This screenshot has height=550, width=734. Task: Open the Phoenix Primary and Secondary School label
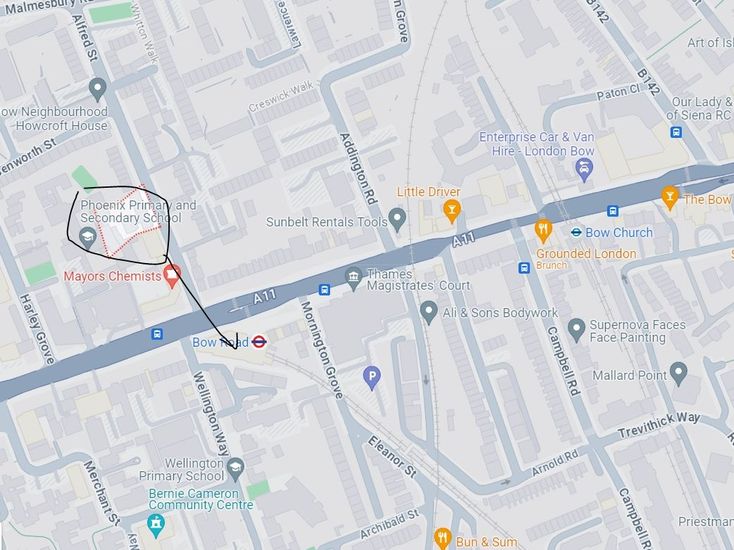click(x=139, y=211)
